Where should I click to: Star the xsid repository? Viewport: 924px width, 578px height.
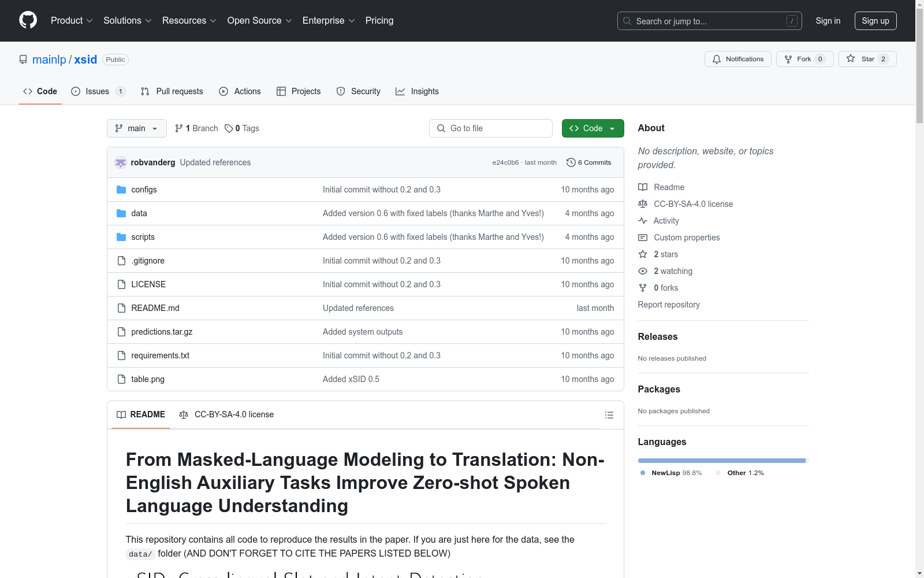coord(867,59)
